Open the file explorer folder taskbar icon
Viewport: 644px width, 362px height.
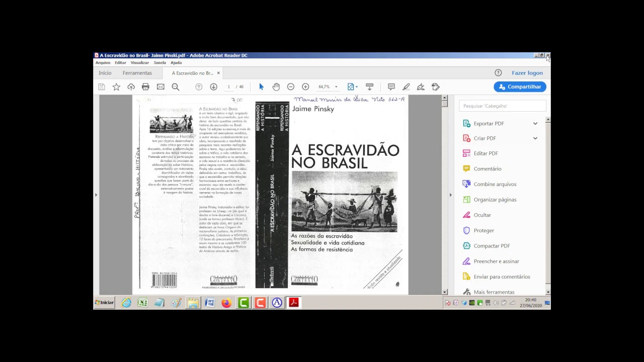coord(193,303)
